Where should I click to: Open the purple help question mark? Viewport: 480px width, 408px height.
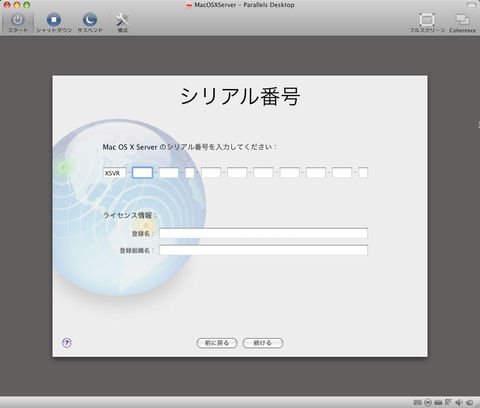[x=67, y=343]
